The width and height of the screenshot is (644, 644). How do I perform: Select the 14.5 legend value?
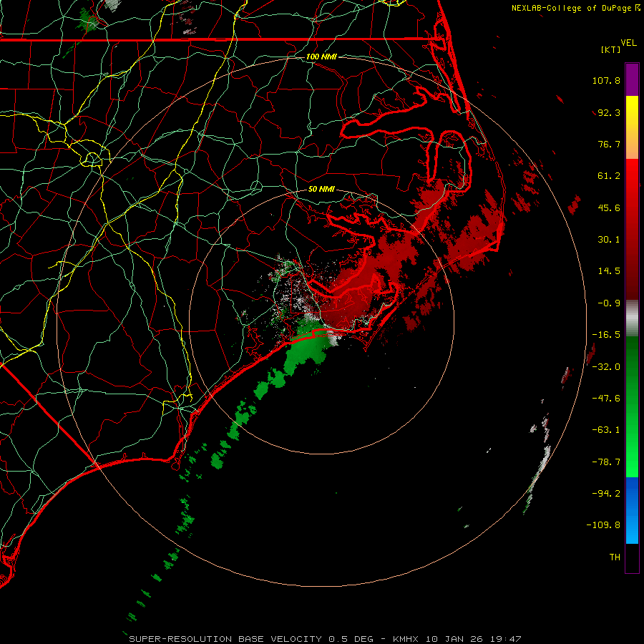[x=609, y=271]
